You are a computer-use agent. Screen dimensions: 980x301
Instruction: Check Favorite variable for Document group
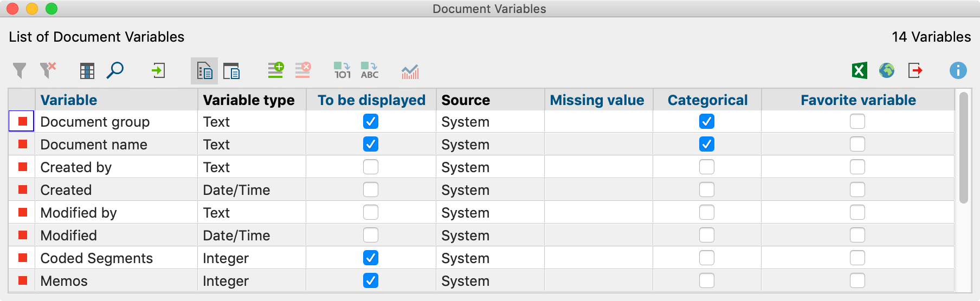[857, 121]
